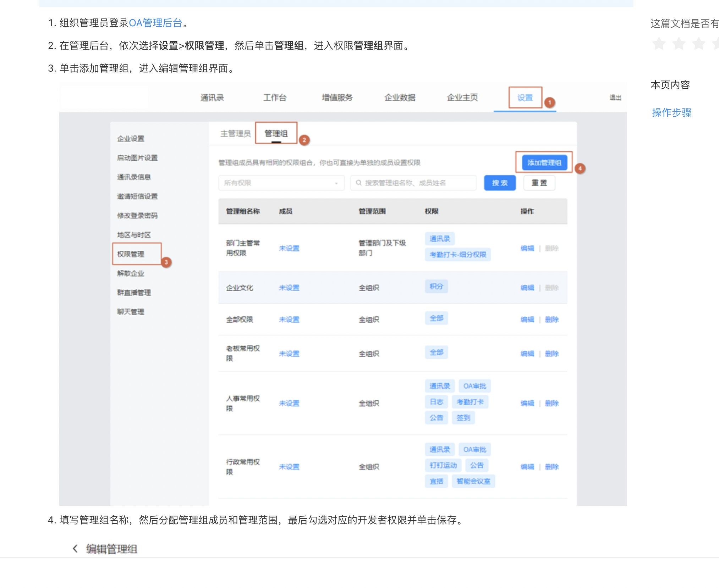Click 未设置 in the 老板常用权限 row
The image size is (719, 588).
coord(289,354)
